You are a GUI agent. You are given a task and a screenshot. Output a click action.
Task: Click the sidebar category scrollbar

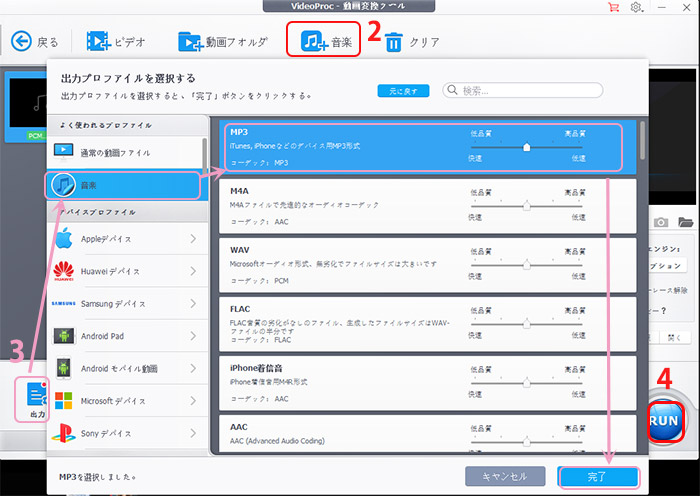click(x=204, y=156)
